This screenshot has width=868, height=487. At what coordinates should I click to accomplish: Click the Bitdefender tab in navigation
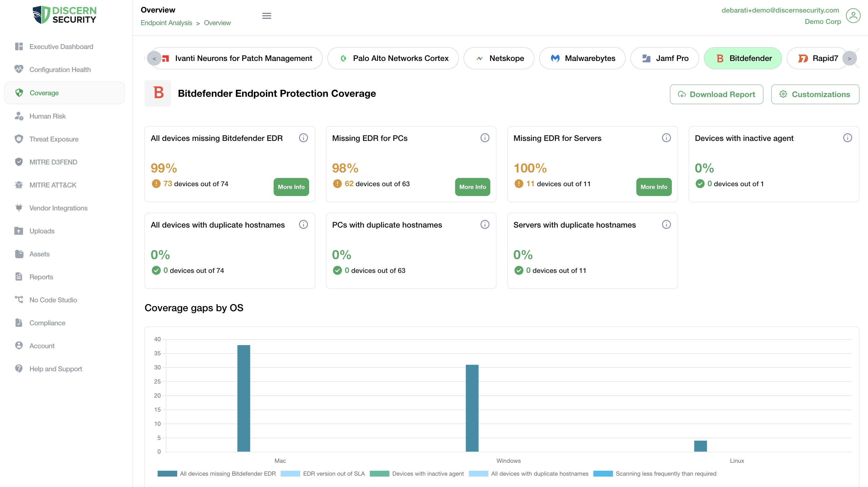point(744,58)
